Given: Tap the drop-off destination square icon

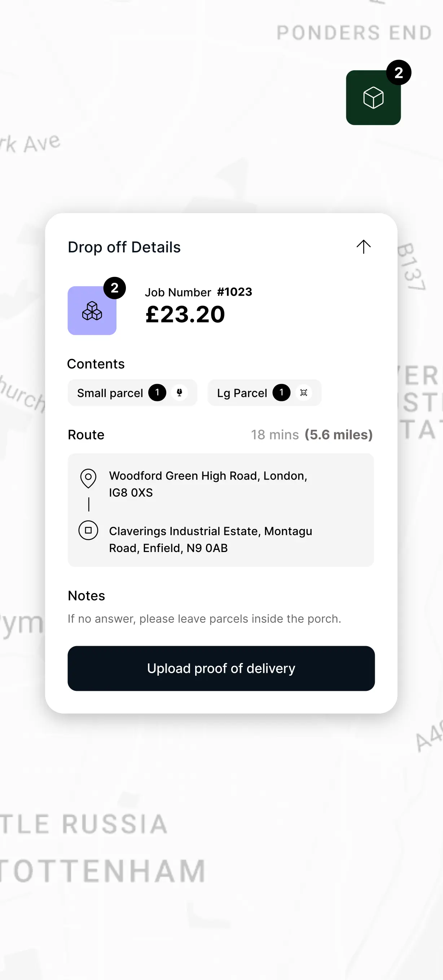Looking at the screenshot, I should 88,530.
